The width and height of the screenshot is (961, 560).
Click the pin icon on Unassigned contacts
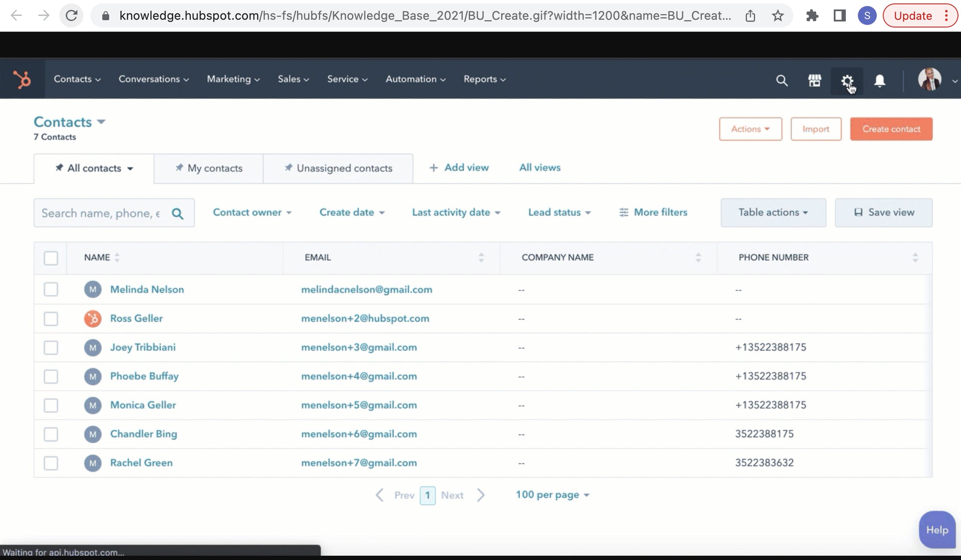[x=288, y=168]
